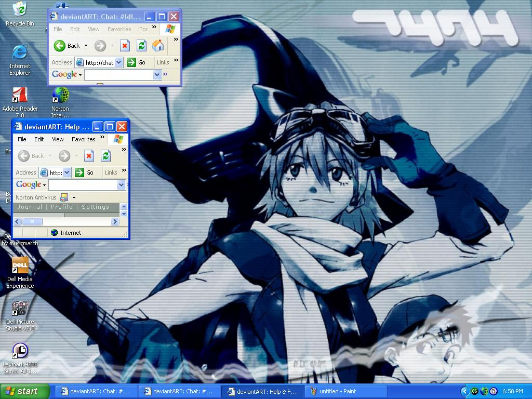Expand toolbar overflow chevron in Chat window
This screenshot has width=532, height=399.
[x=176, y=39]
